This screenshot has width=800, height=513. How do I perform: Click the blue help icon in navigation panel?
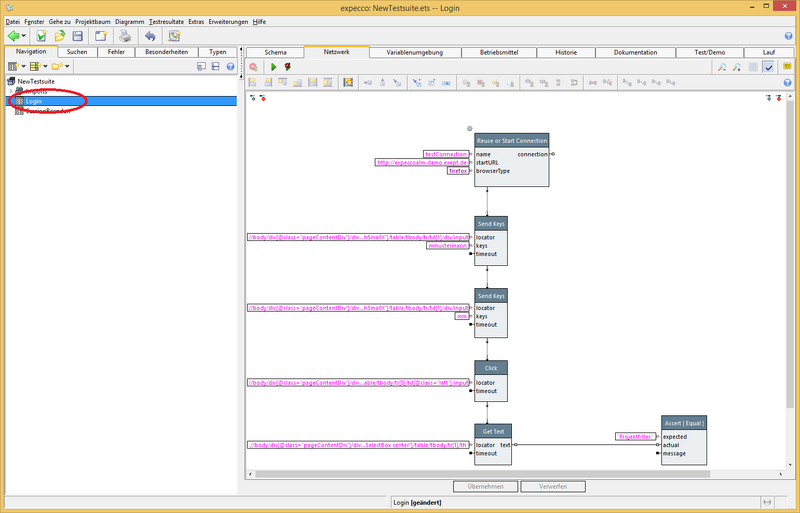230,67
